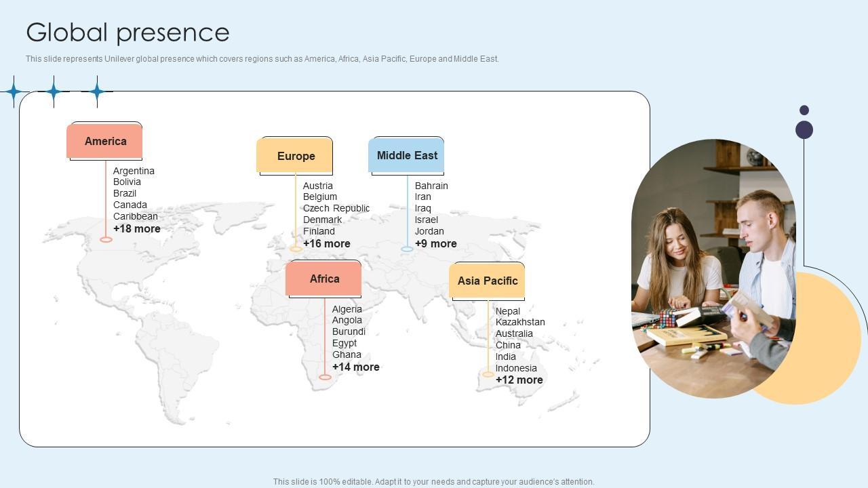Click the Asia Pacific label box
Viewport: 868px width, 488px height.
(487, 281)
